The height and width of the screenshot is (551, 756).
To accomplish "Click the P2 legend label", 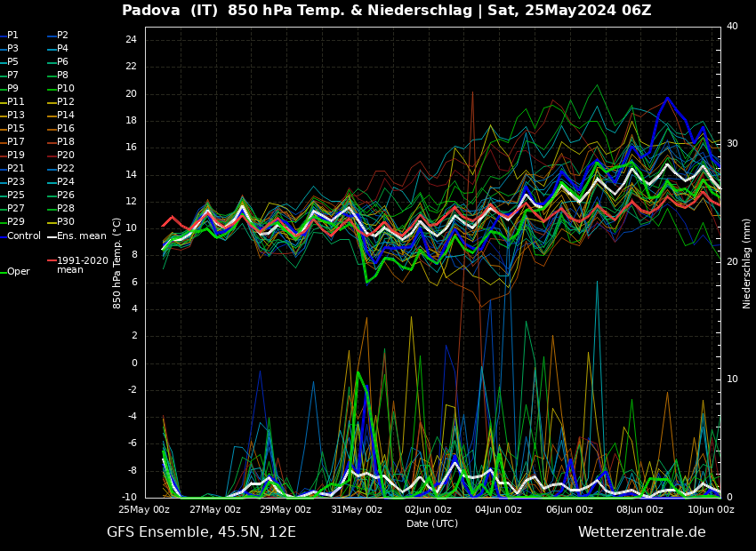I will [62, 36].
